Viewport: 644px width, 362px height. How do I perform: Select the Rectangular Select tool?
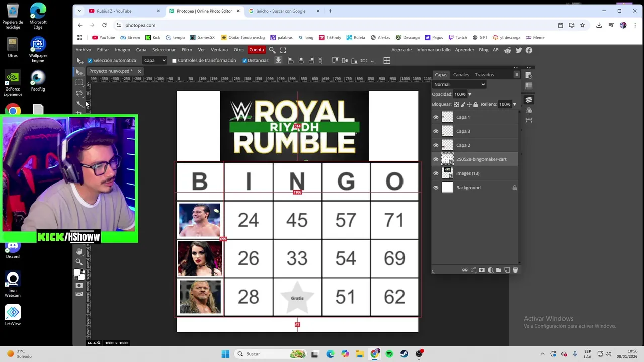(x=79, y=82)
